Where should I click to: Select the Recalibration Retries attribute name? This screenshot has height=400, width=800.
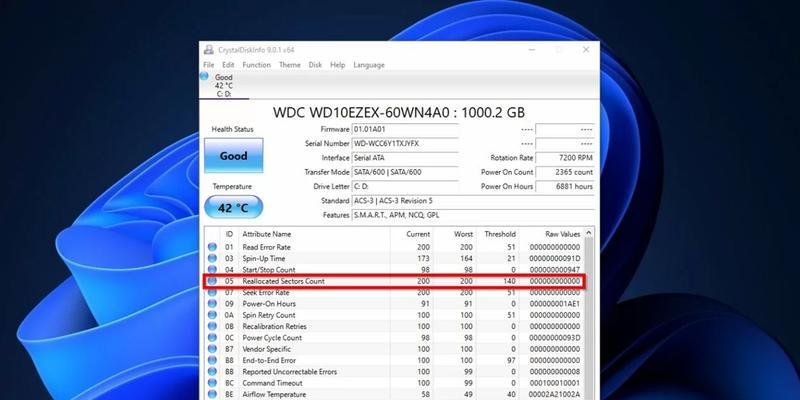pos(274,327)
